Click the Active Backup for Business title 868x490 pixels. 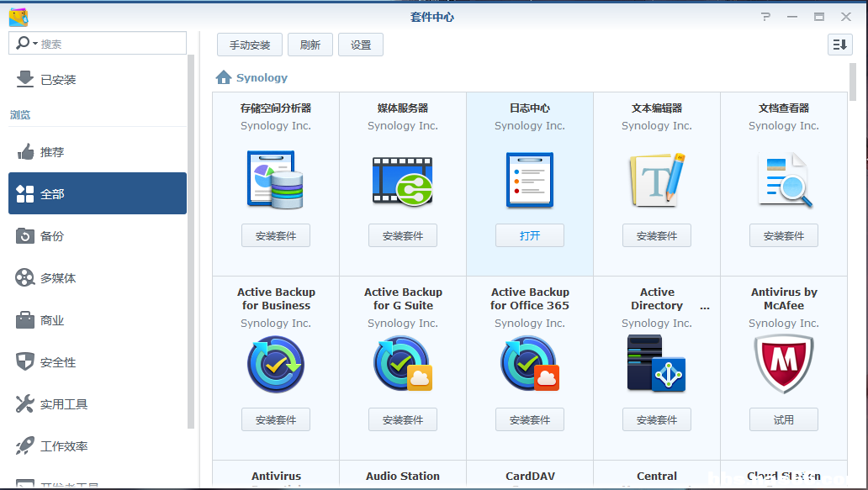tap(276, 298)
